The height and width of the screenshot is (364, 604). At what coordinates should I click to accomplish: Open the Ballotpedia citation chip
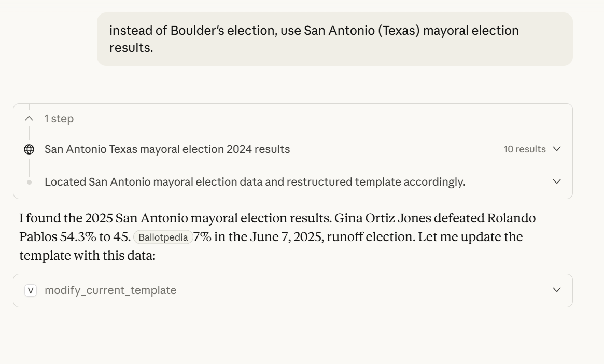click(163, 237)
